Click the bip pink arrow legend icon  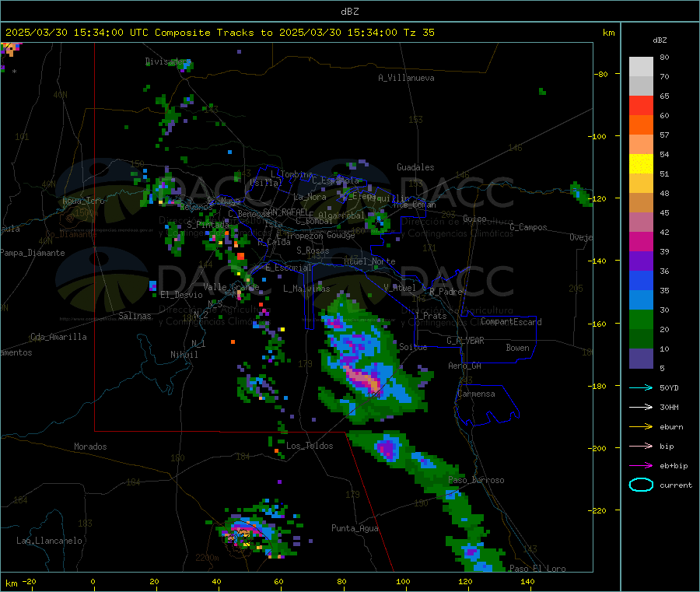(x=641, y=446)
